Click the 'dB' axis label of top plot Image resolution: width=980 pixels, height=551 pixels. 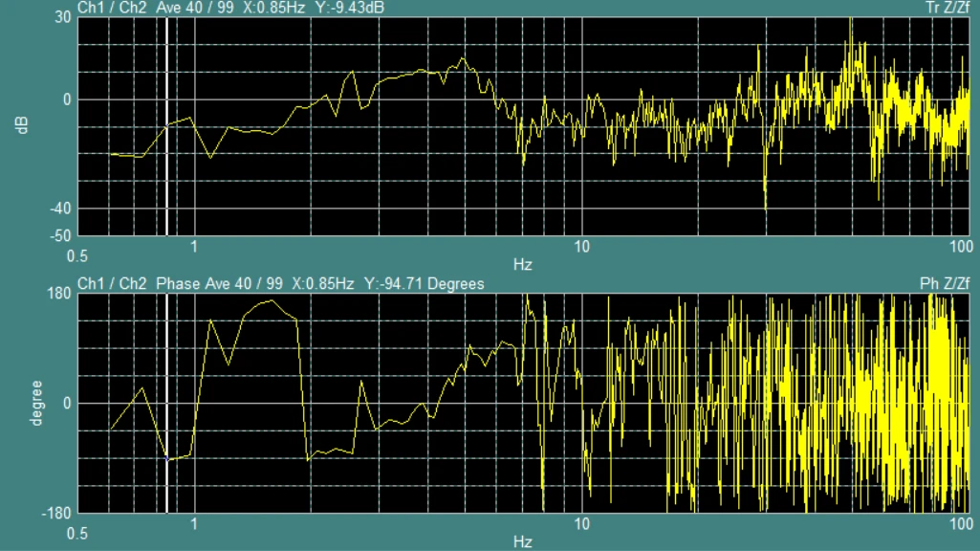point(22,125)
